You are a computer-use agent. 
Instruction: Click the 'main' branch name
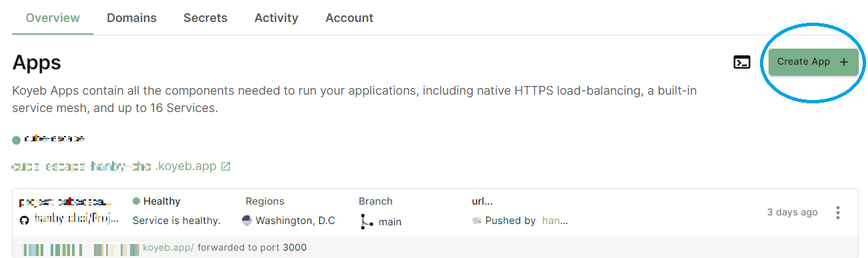390,222
